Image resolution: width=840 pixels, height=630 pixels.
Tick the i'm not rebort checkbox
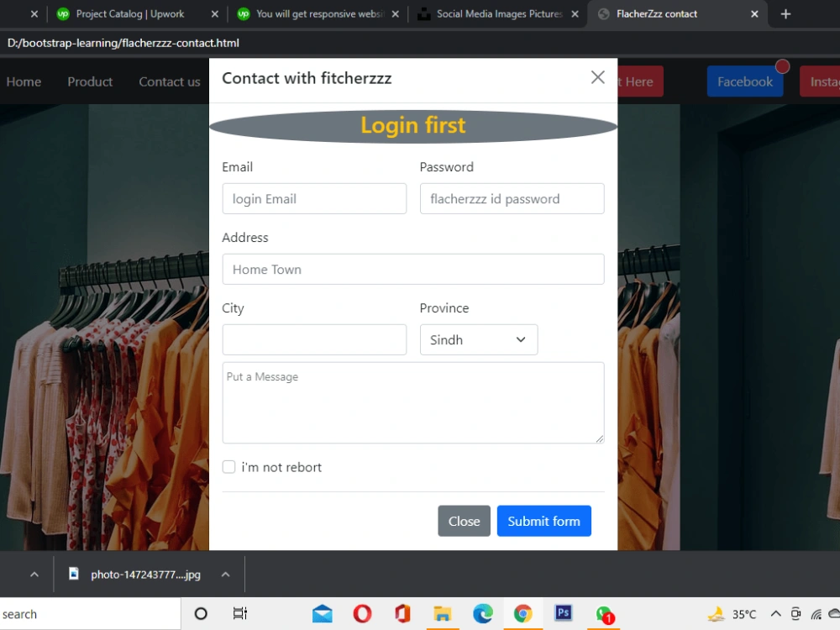(x=228, y=467)
